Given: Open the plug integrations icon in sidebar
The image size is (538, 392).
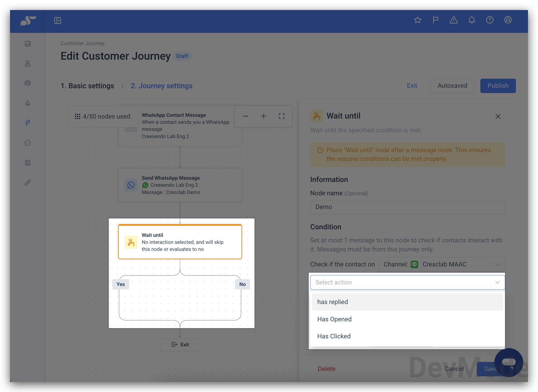Looking at the screenshot, I should pos(28,182).
